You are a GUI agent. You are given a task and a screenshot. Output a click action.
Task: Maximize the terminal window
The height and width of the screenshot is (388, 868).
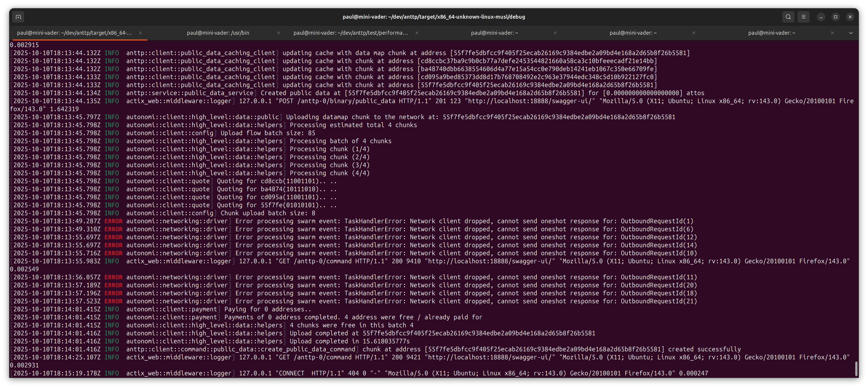(x=836, y=17)
